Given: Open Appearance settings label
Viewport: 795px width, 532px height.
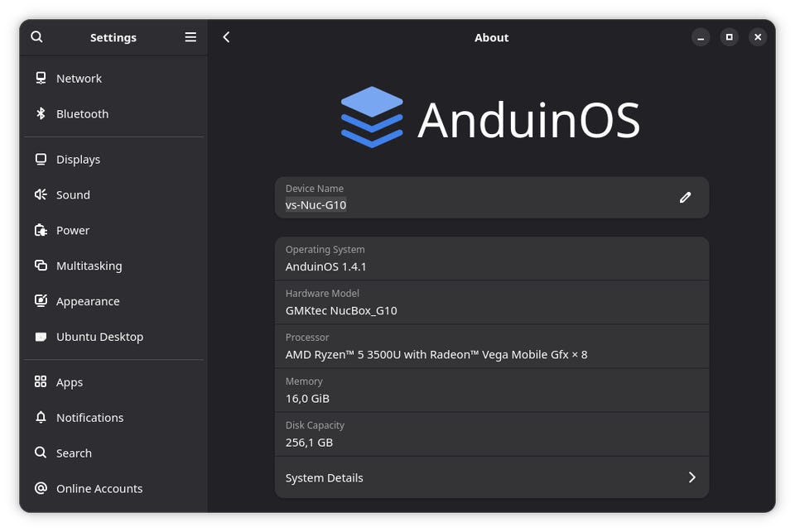Looking at the screenshot, I should (x=89, y=301).
